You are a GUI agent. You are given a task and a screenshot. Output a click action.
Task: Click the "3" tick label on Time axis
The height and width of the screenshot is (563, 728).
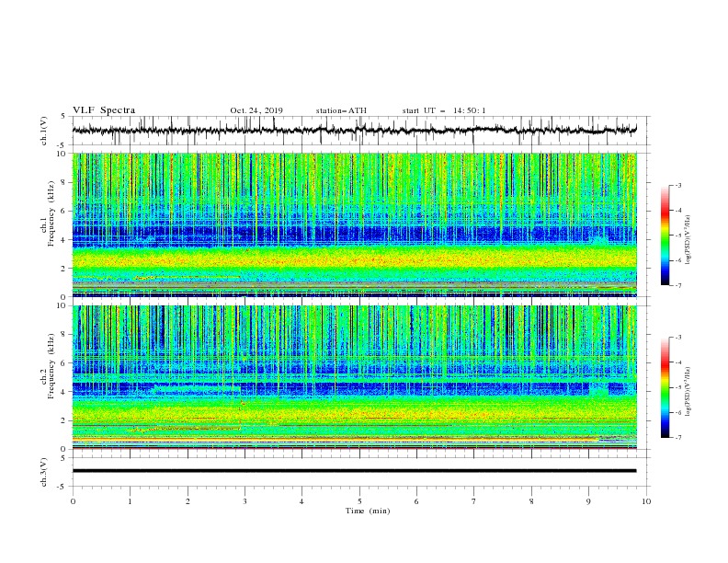[x=245, y=501]
